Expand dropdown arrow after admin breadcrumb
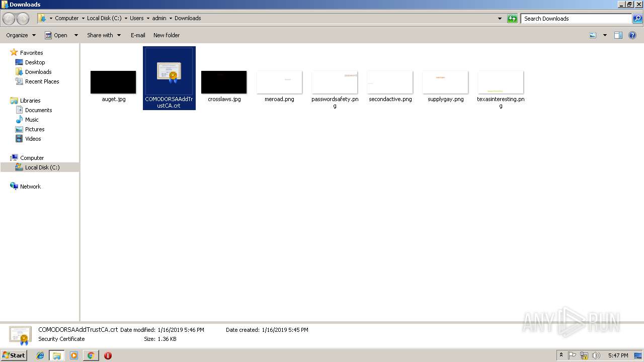Viewport: 644px width, 362px height. coord(171,18)
